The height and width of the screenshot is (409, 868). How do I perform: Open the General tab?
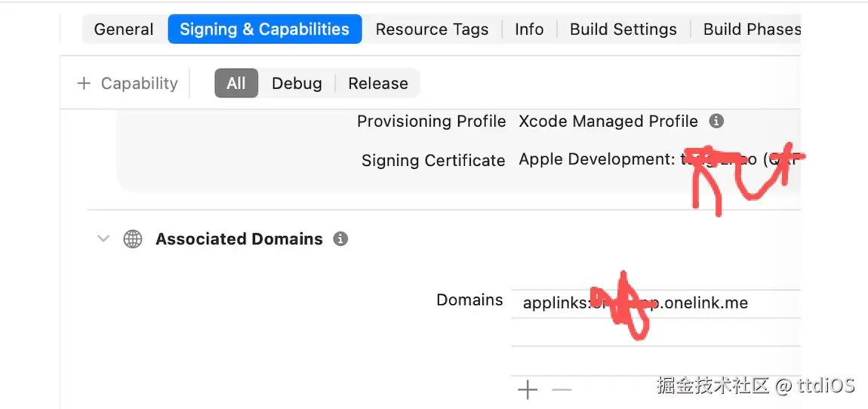click(124, 29)
